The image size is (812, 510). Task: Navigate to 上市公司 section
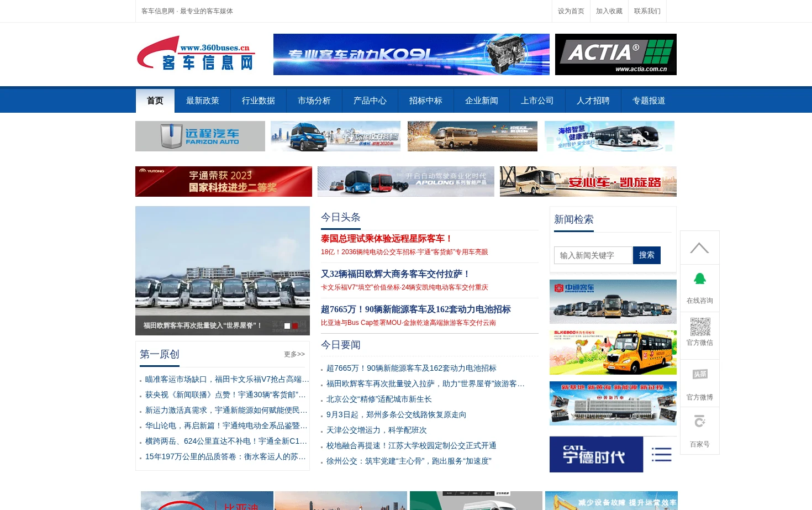click(537, 101)
